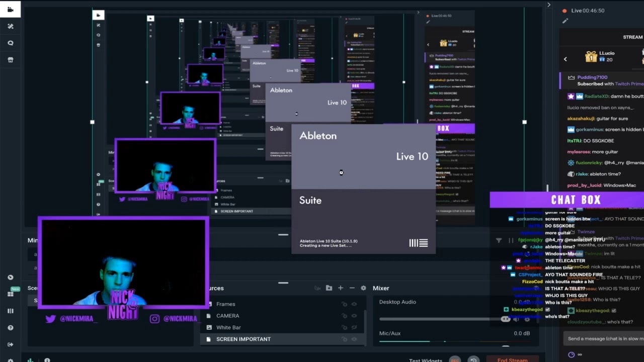The image size is (644, 362).
Task: Toggle the replay buffer icon near REC
Action: coord(473,360)
